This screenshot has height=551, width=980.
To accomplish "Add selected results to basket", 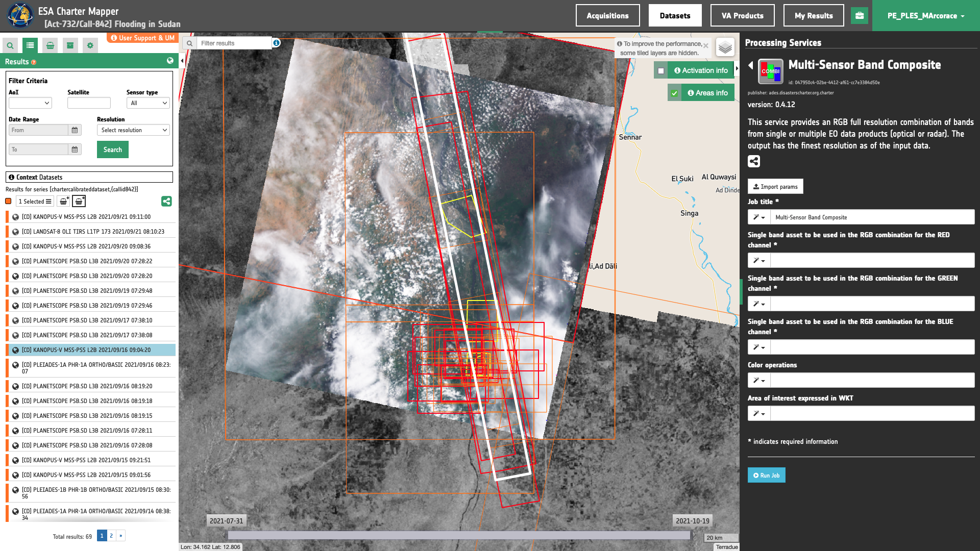I will tap(63, 202).
